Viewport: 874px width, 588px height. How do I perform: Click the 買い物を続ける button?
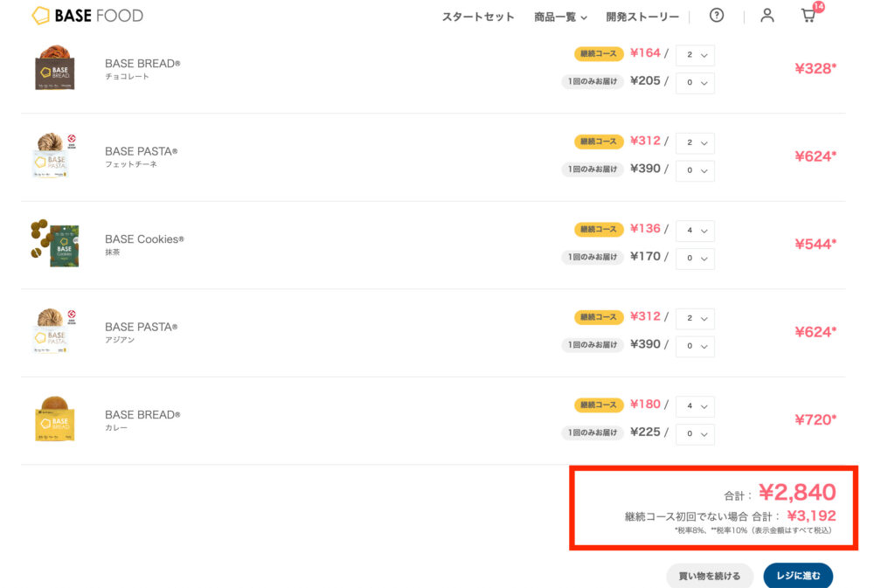(710, 576)
